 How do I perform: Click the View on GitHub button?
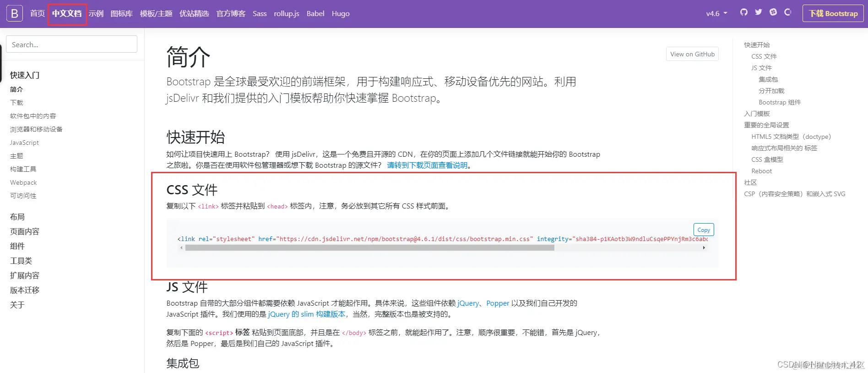tap(692, 54)
